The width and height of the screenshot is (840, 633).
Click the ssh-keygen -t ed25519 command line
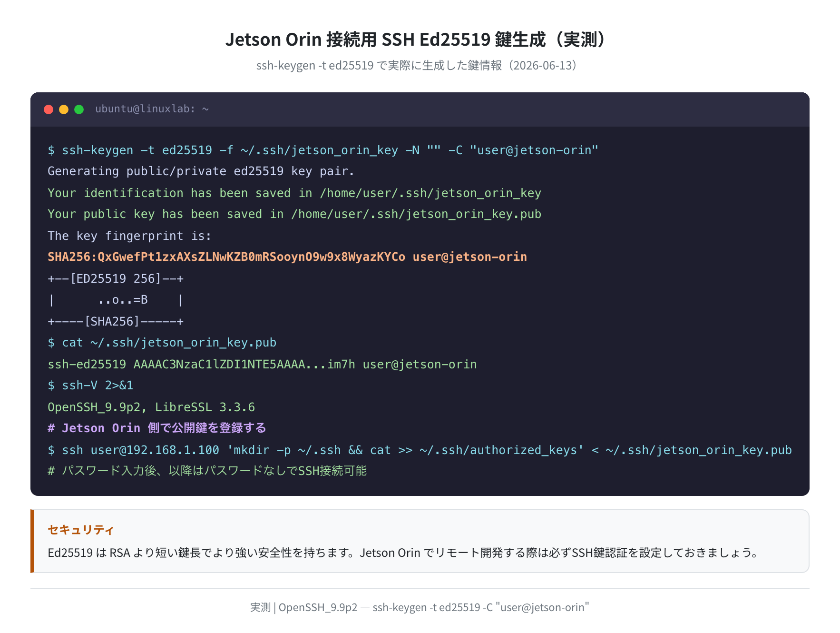[x=323, y=150]
